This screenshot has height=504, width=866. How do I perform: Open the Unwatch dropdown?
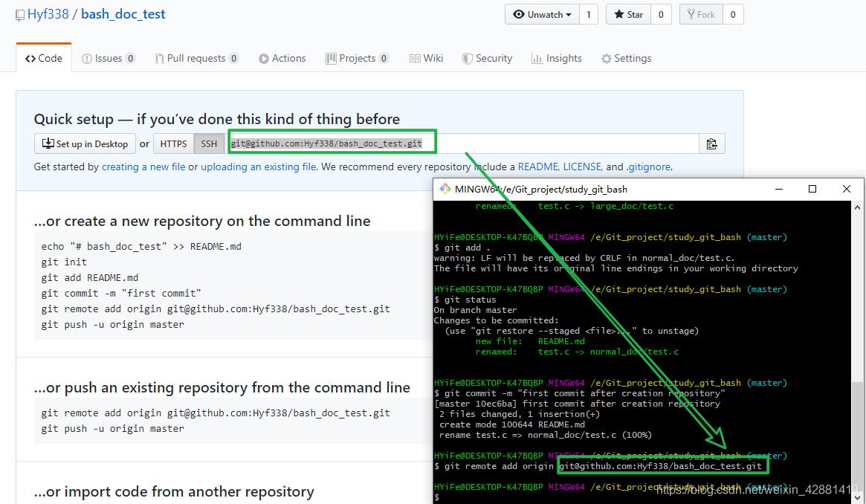click(543, 14)
